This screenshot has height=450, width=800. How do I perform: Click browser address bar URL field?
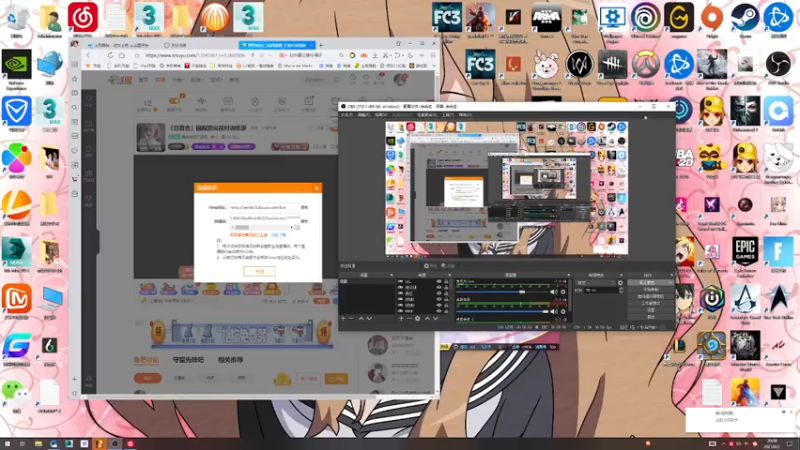(196, 55)
